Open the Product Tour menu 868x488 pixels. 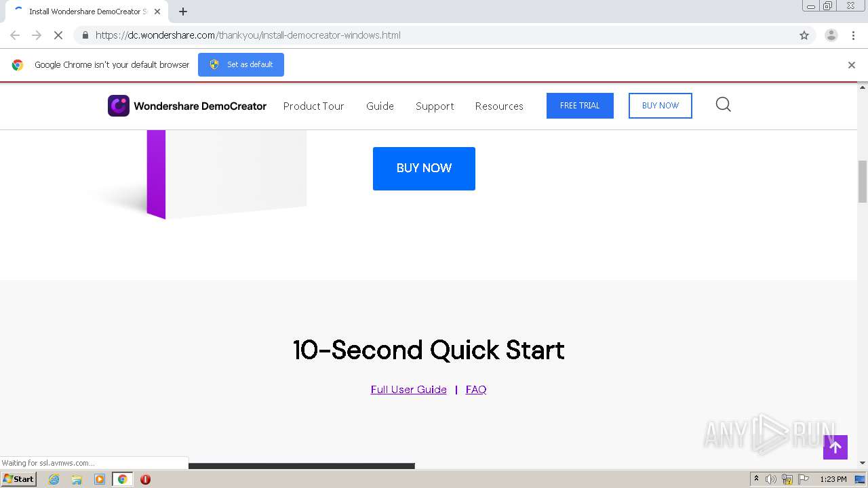coord(313,106)
